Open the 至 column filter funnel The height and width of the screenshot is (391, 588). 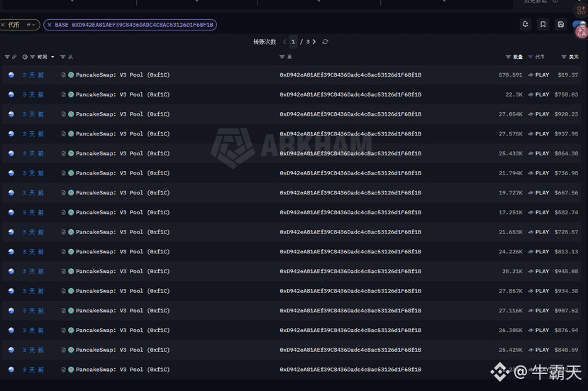tap(282, 57)
